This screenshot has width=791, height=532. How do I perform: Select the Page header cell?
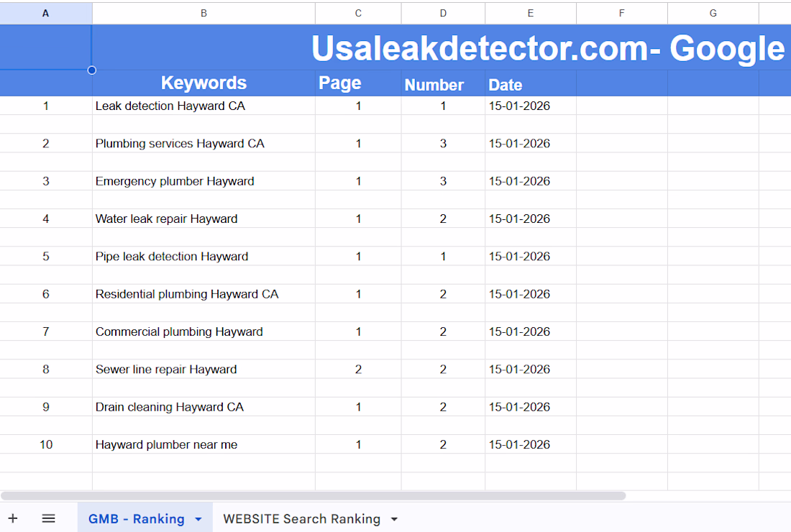(x=358, y=83)
